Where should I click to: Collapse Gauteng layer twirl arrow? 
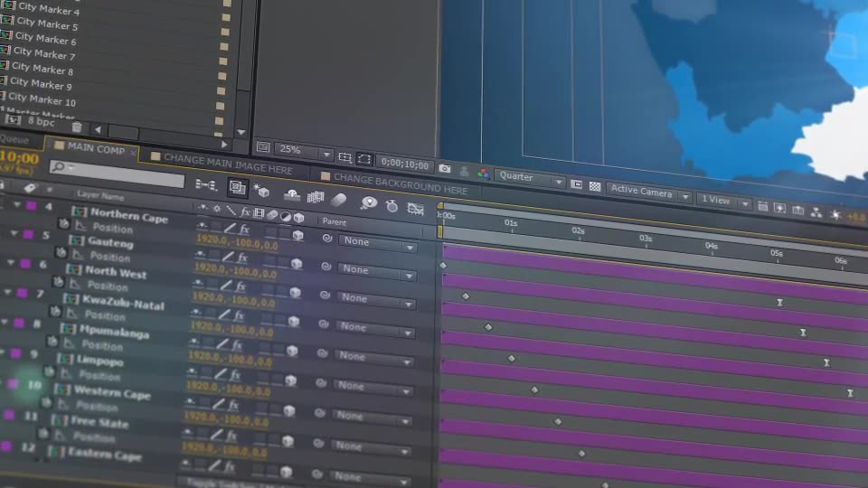point(14,233)
